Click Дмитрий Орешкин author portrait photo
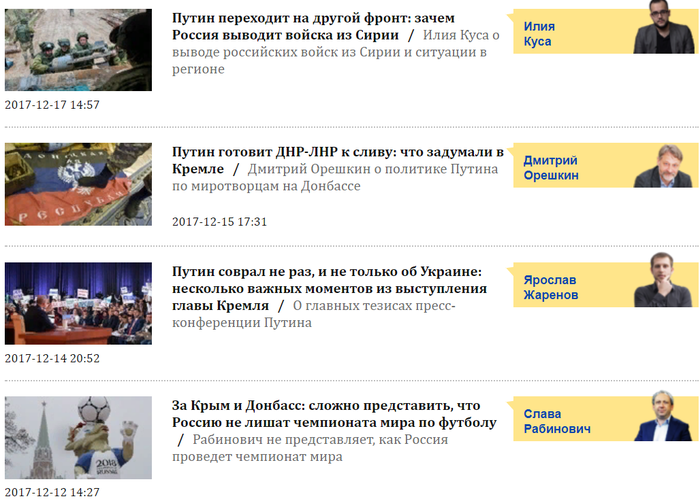The image size is (700, 501). pyautogui.click(x=664, y=165)
